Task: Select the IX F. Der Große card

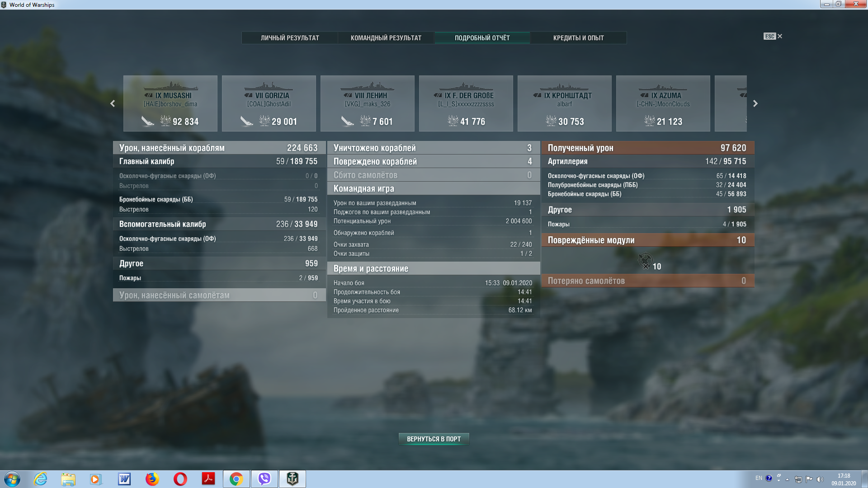Action: 466,103
